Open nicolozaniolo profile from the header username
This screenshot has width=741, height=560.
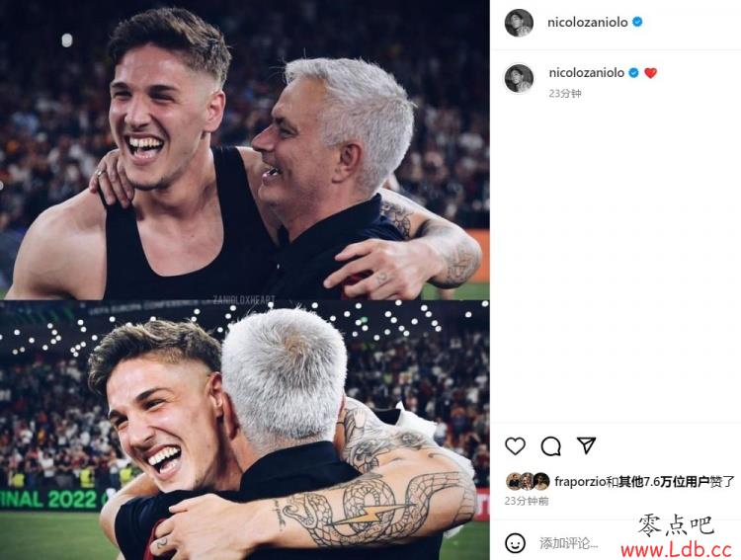click(x=588, y=22)
